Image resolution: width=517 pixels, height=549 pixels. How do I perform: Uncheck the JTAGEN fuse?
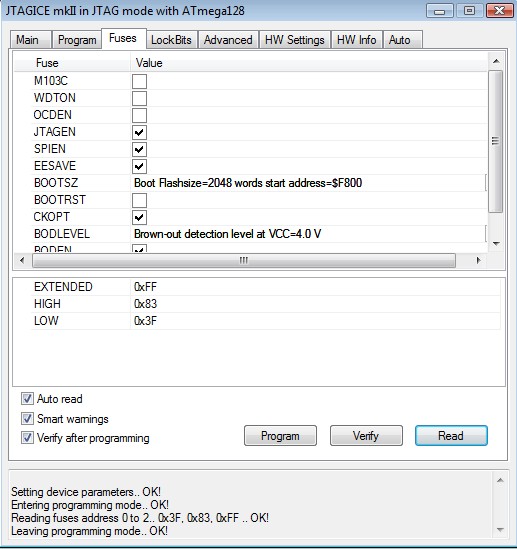(x=139, y=132)
